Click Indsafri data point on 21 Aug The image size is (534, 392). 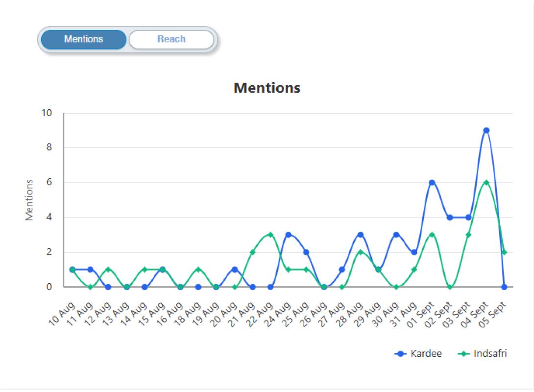253,252
